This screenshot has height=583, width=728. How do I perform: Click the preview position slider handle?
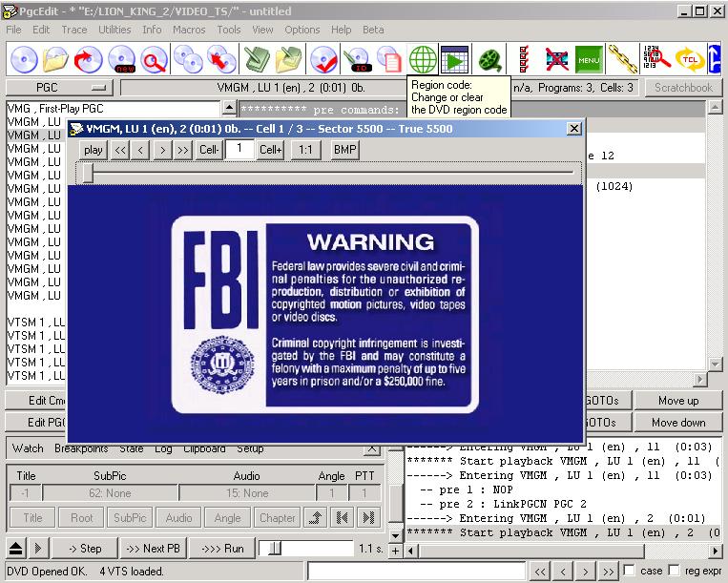(88, 173)
